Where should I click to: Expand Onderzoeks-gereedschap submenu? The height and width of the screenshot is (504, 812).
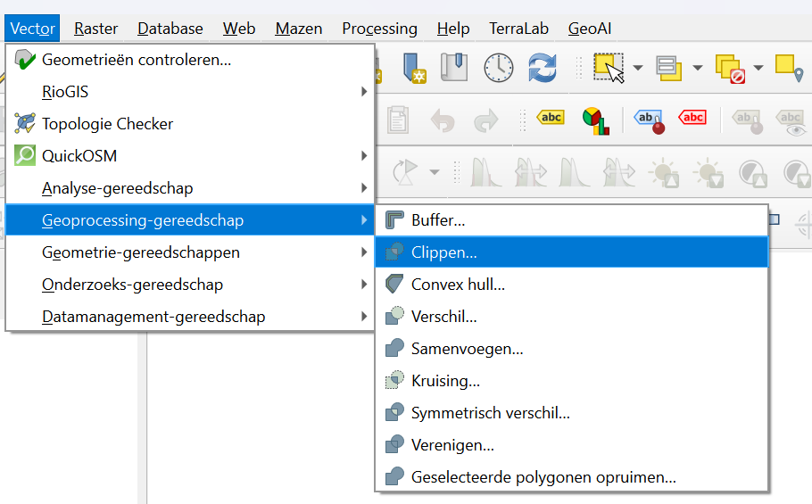click(x=190, y=284)
